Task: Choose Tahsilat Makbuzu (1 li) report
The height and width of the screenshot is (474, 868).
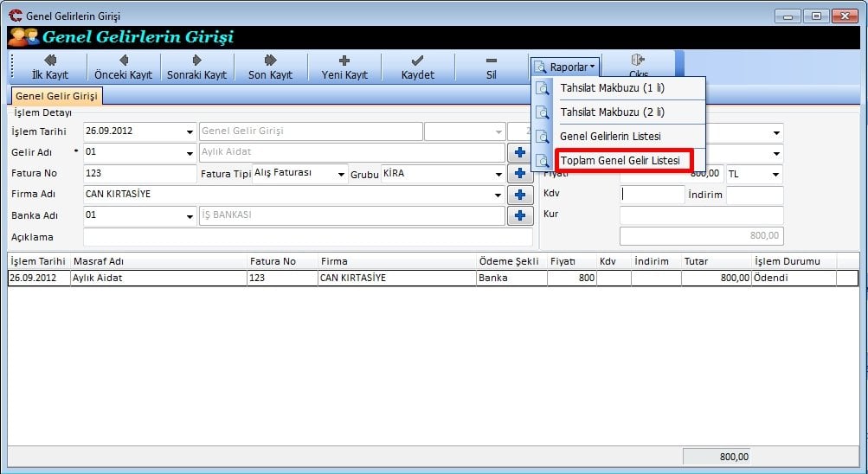Action: coord(612,88)
